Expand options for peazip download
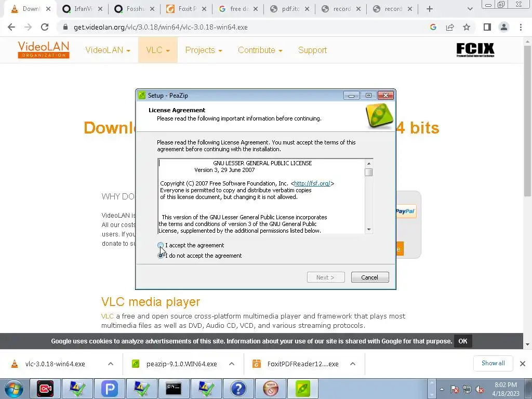The image size is (532, 399). pos(232,364)
